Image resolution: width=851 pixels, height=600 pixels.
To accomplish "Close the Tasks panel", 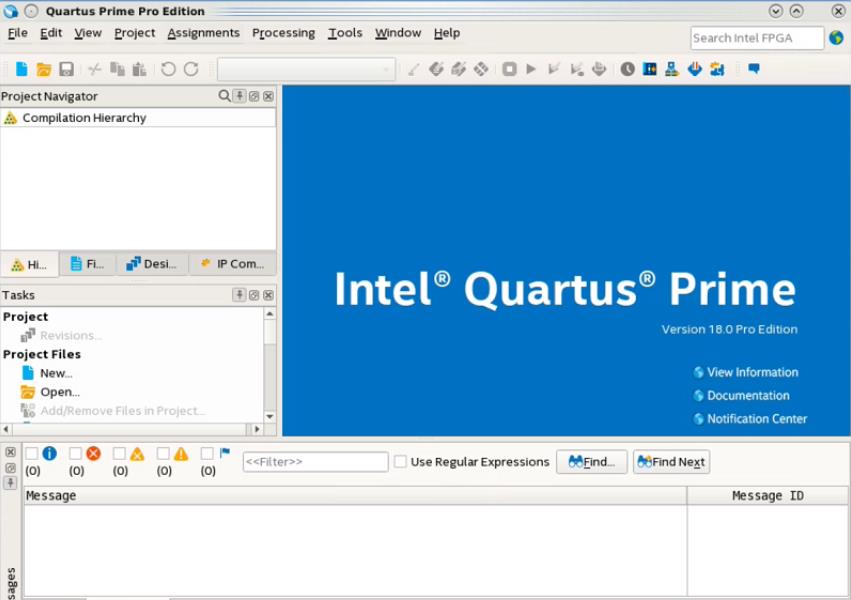I will point(268,295).
